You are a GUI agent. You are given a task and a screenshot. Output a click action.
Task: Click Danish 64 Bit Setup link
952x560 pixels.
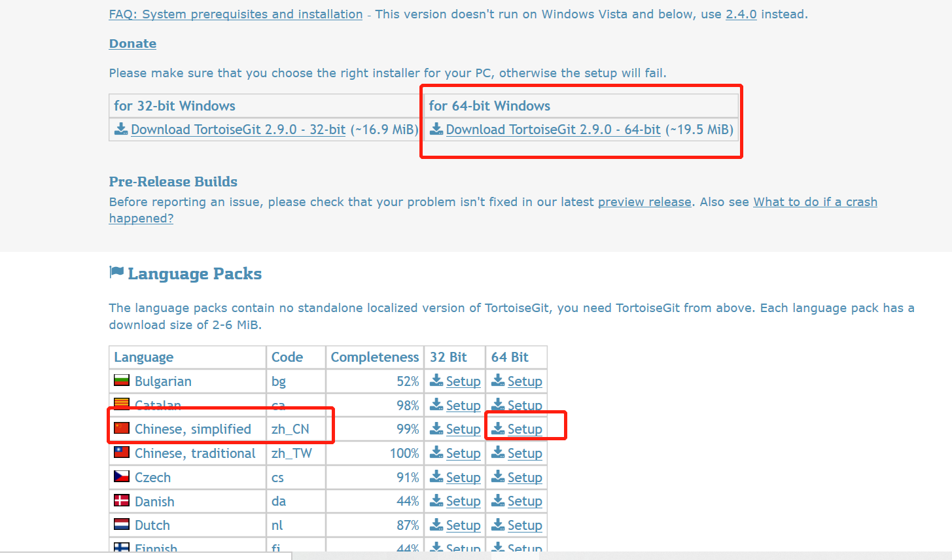coord(525,501)
